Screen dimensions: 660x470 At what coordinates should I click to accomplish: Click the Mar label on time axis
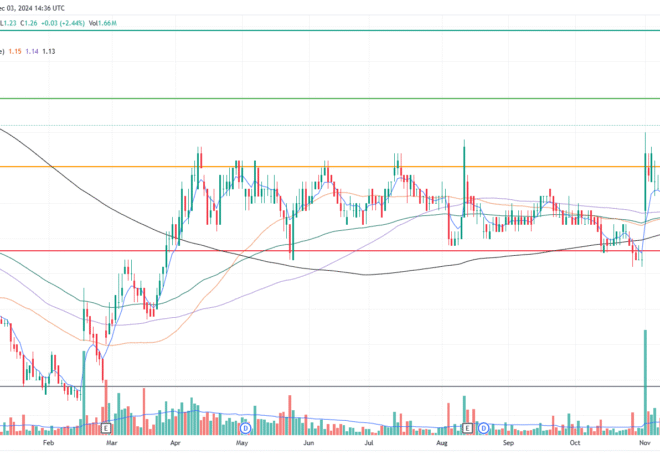tap(111, 443)
